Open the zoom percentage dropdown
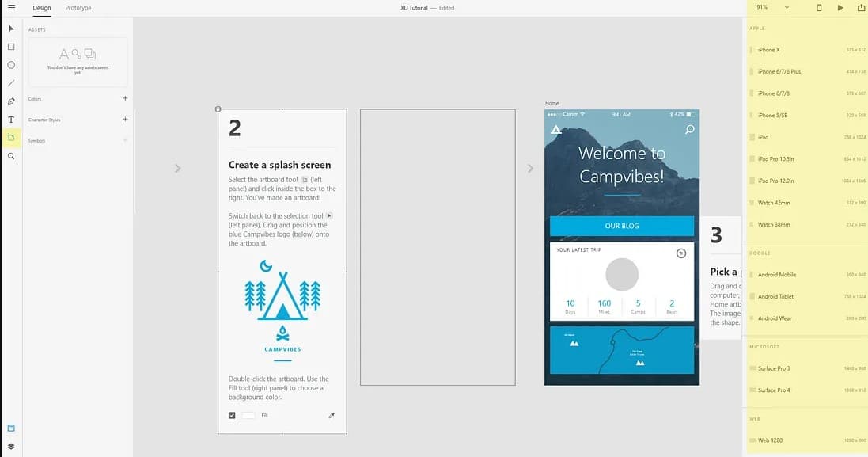The width and height of the screenshot is (868, 457). click(773, 8)
